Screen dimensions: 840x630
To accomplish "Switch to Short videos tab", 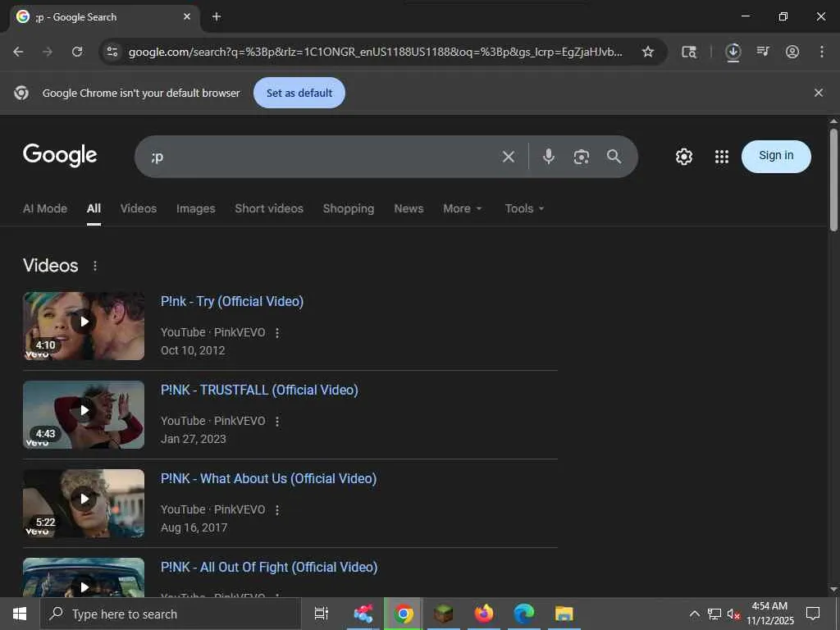I will tap(269, 208).
